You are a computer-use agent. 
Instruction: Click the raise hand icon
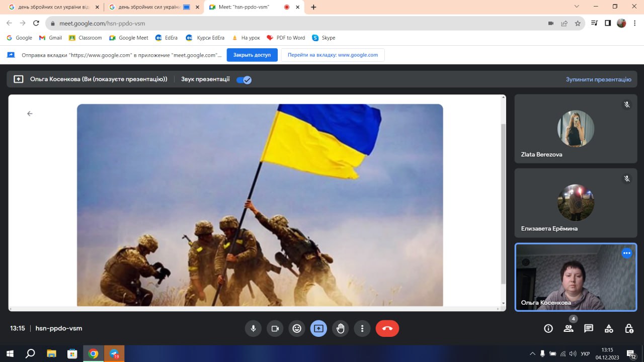[x=341, y=329]
